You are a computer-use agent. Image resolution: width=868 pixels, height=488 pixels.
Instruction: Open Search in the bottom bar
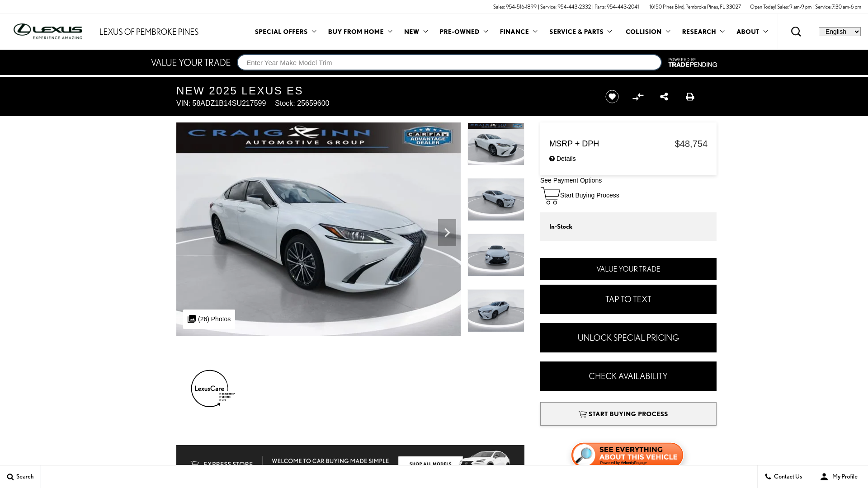click(20, 477)
